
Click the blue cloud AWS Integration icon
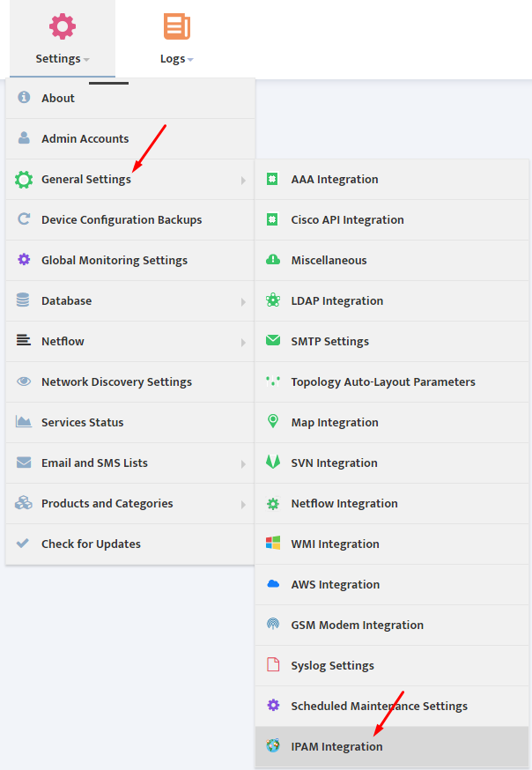click(273, 584)
